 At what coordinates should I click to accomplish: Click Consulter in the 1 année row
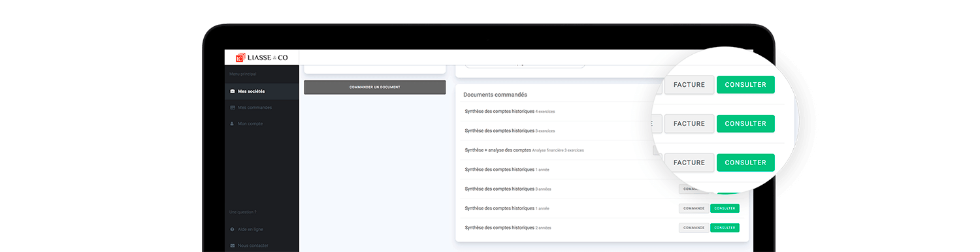tap(725, 208)
